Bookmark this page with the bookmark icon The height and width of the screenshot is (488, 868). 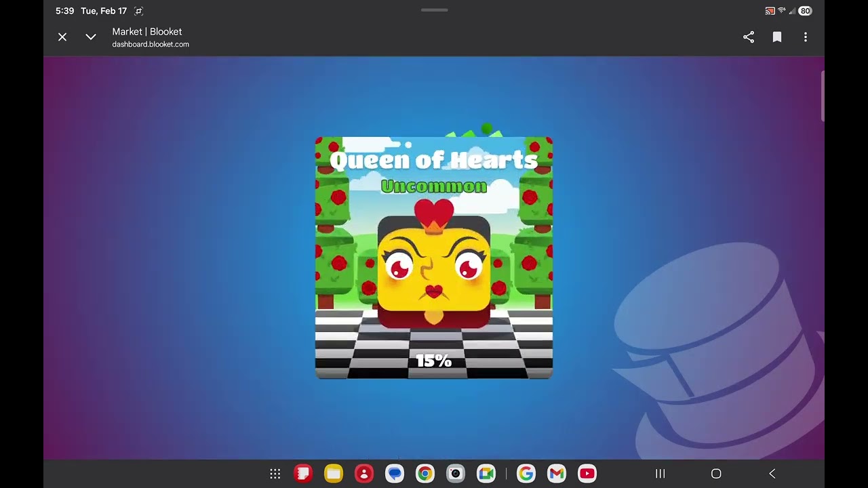(777, 37)
